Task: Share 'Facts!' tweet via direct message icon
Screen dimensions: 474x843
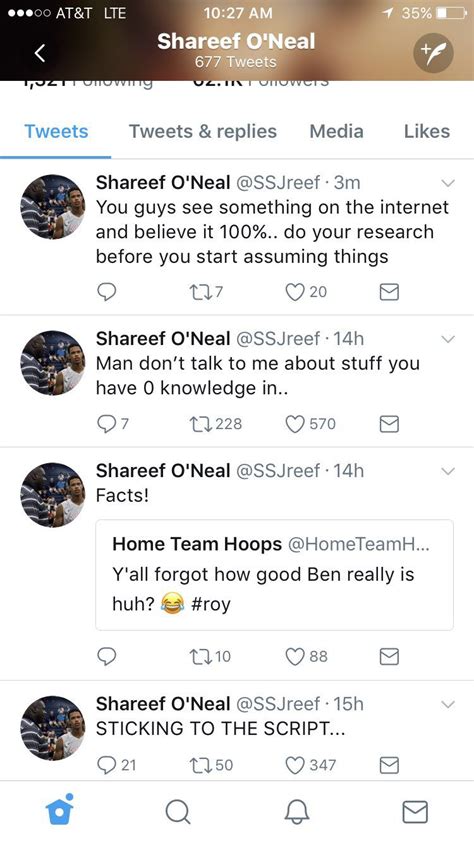Action: coord(389,656)
